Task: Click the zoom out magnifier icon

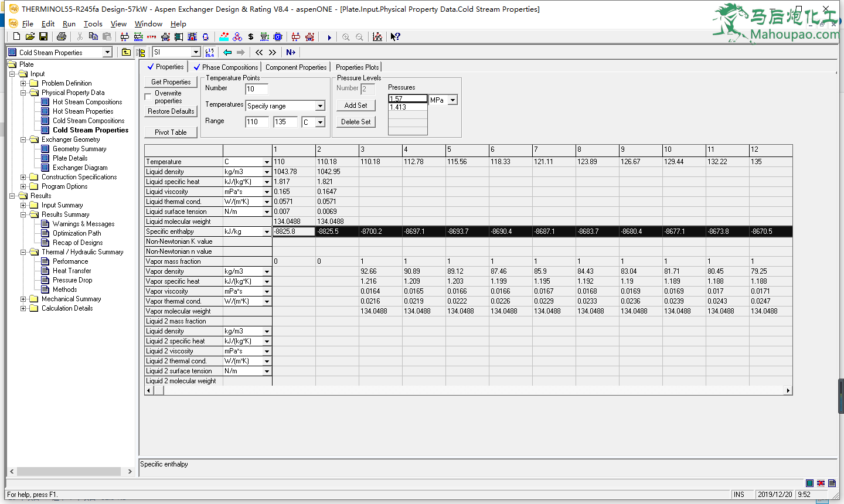Action: tap(359, 38)
